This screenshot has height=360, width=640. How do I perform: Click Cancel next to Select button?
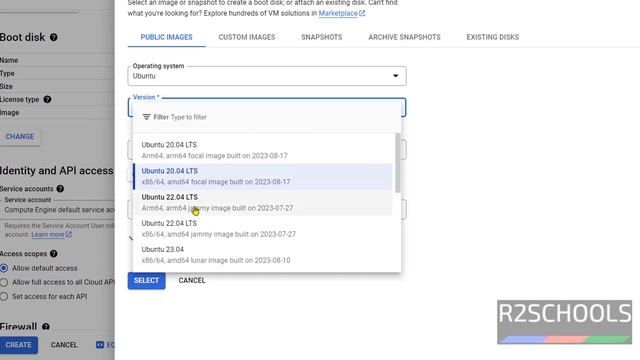click(192, 280)
